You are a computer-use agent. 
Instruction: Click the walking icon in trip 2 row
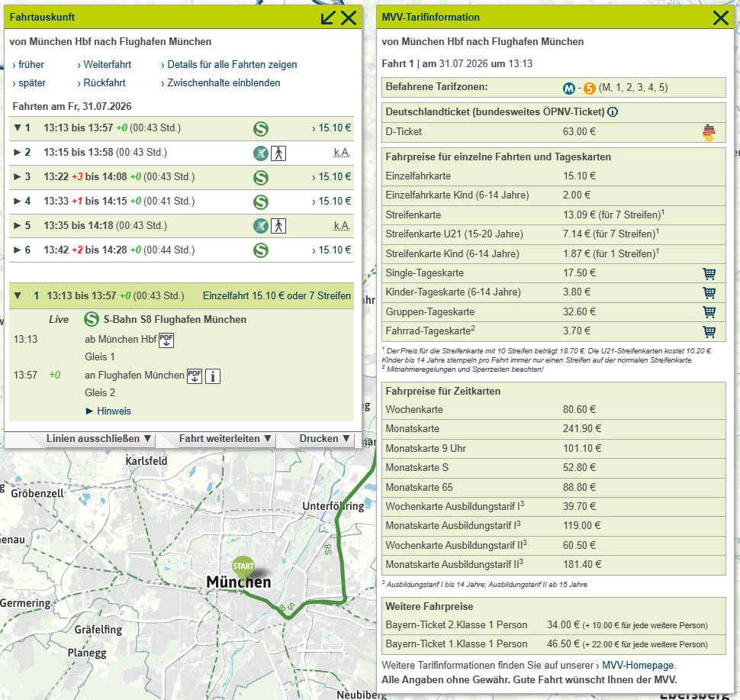tap(278, 153)
